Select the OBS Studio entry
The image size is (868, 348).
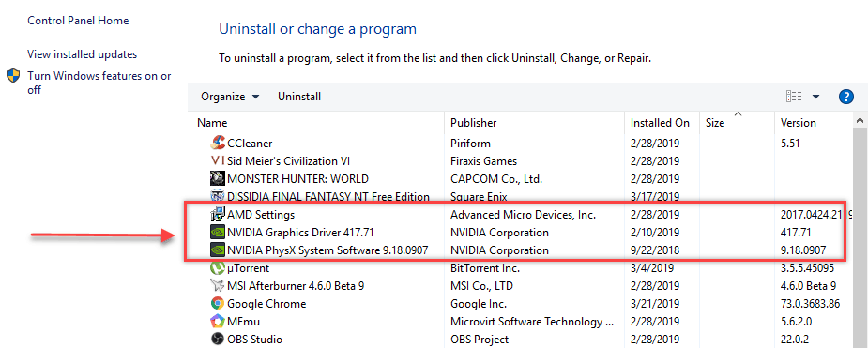(x=254, y=339)
